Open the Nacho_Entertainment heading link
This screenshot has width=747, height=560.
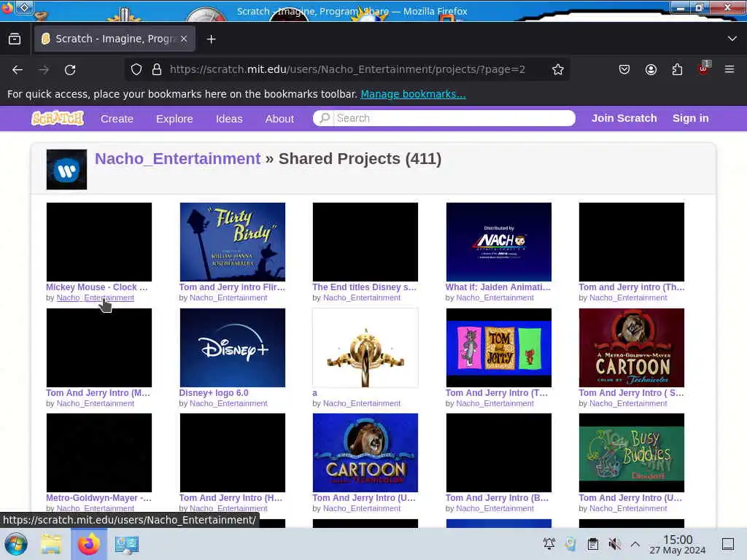pyautogui.click(x=178, y=158)
